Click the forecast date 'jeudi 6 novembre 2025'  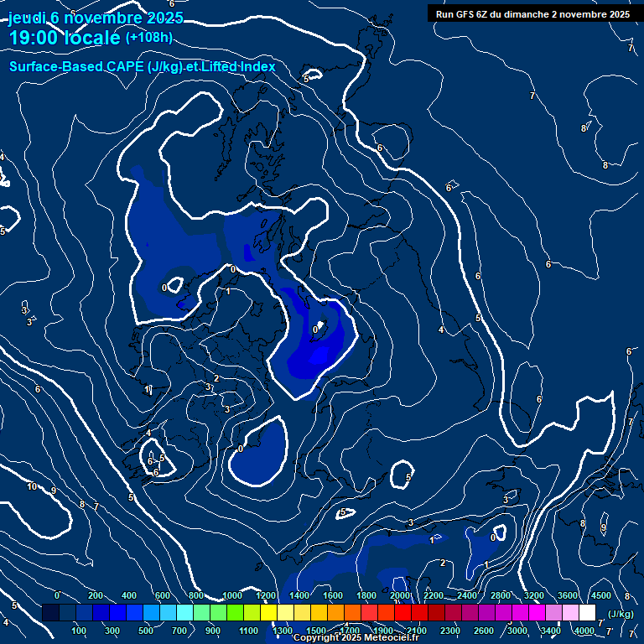click(96, 18)
